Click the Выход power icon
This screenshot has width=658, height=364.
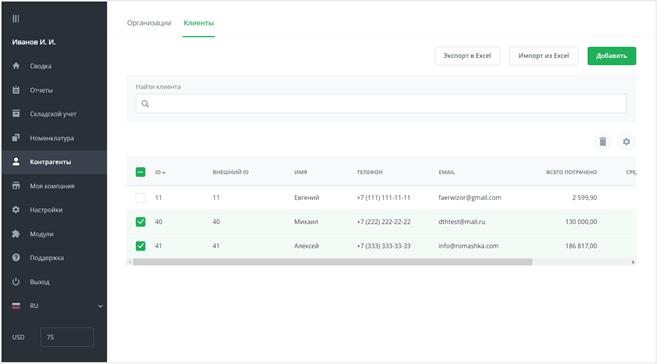click(16, 282)
